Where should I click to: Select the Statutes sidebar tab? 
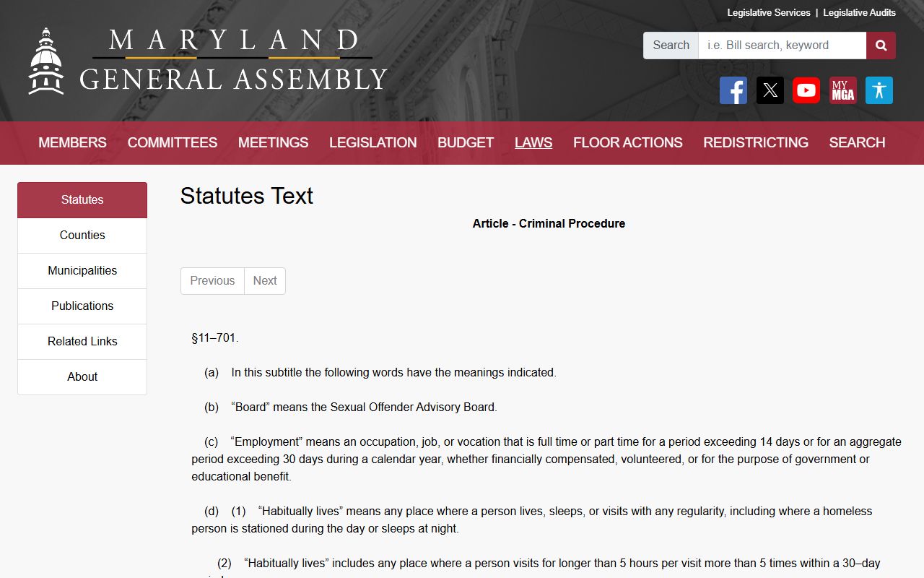[82, 200]
